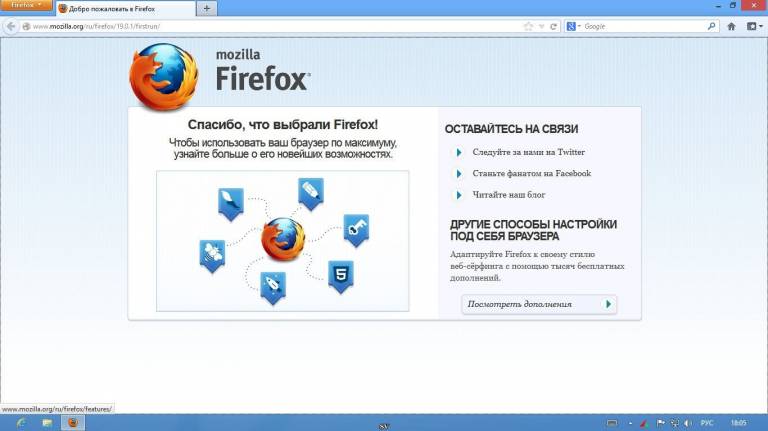
Task: Click the volume speaker tray icon
Action: 688,423
